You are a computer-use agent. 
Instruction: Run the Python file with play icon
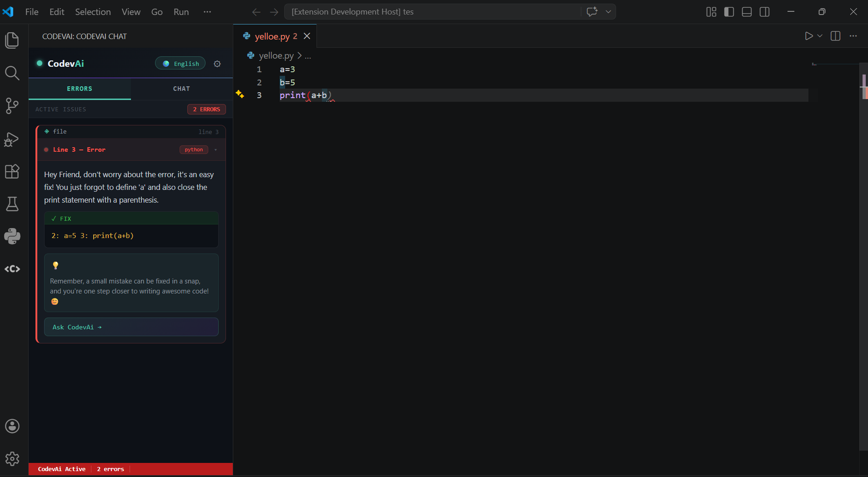coord(808,36)
